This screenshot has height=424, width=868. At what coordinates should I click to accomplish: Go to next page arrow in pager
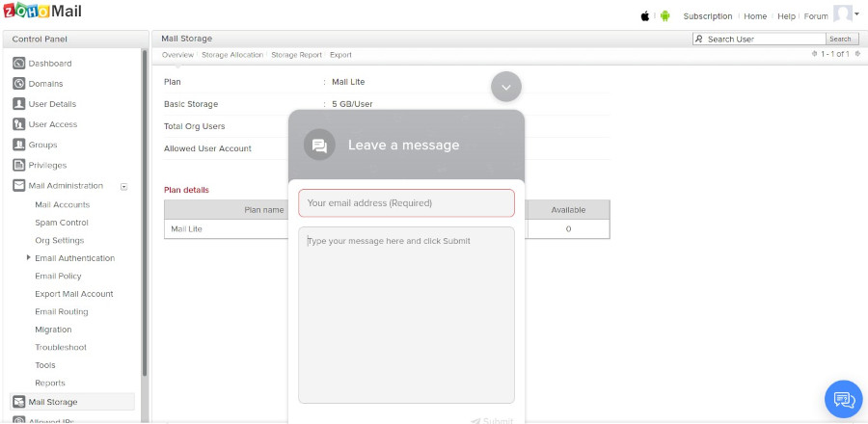(857, 54)
